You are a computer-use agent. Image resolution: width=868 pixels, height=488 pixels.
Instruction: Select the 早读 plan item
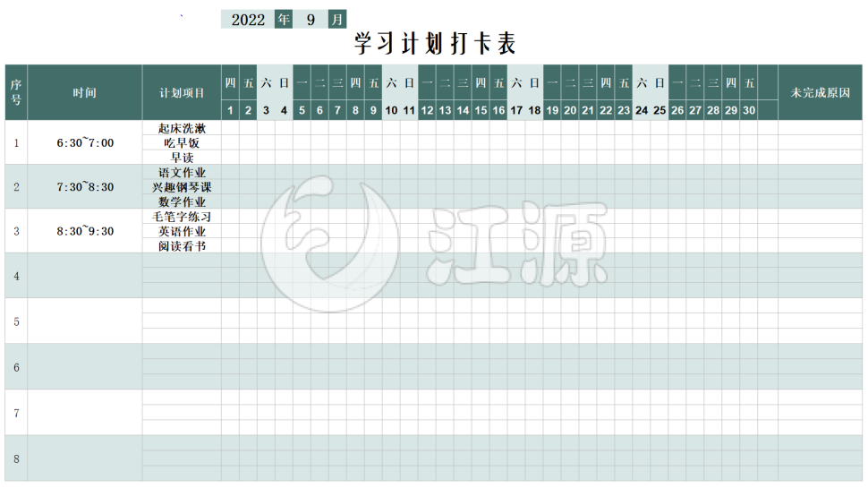182,158
